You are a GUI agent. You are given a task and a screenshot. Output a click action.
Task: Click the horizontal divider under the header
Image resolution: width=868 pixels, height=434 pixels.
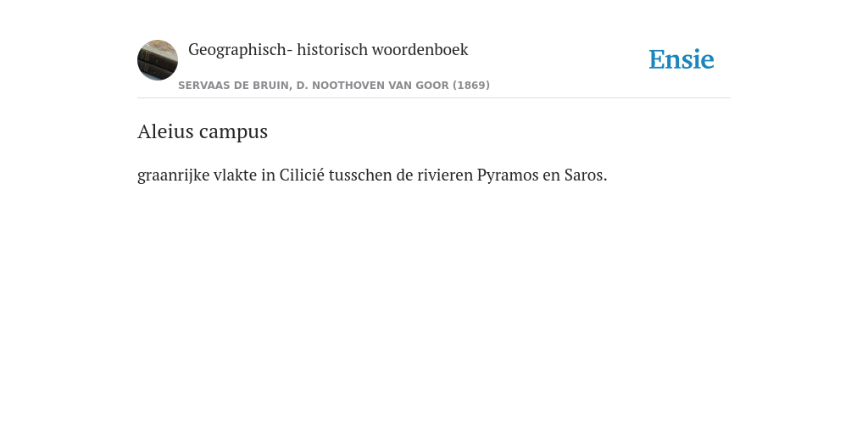434,98
